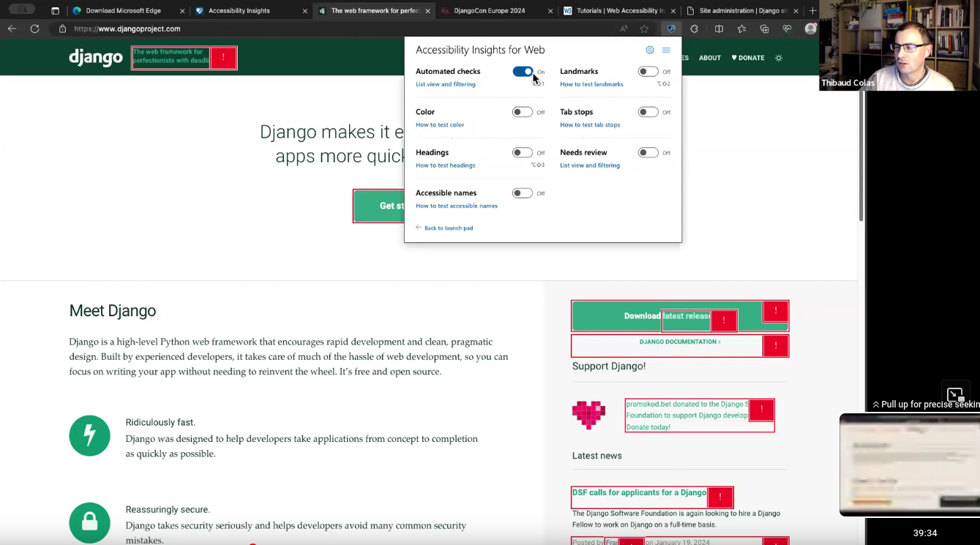The width and height of the screenshot is (980, 545).
Task: Enable the Needs review toggle
Action: point(648,152)
